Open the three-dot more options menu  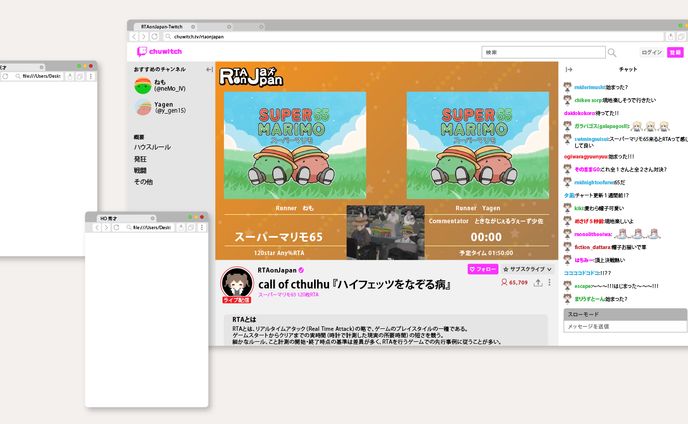[549, 283]
